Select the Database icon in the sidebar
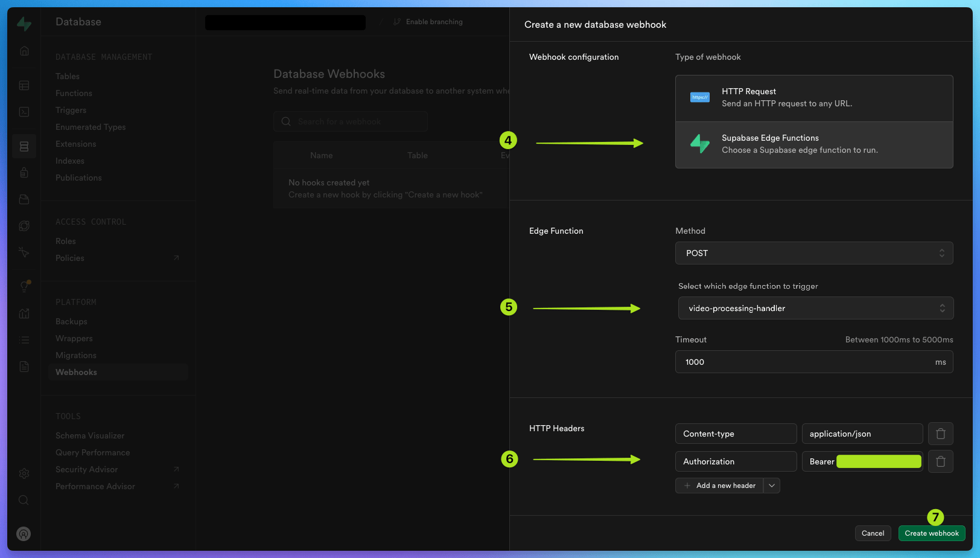 tap(24, 146)
